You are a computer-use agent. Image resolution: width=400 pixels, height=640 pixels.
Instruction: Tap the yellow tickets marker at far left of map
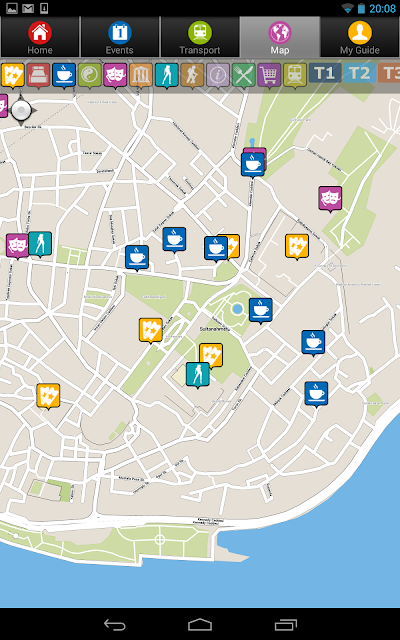(48, 396)
